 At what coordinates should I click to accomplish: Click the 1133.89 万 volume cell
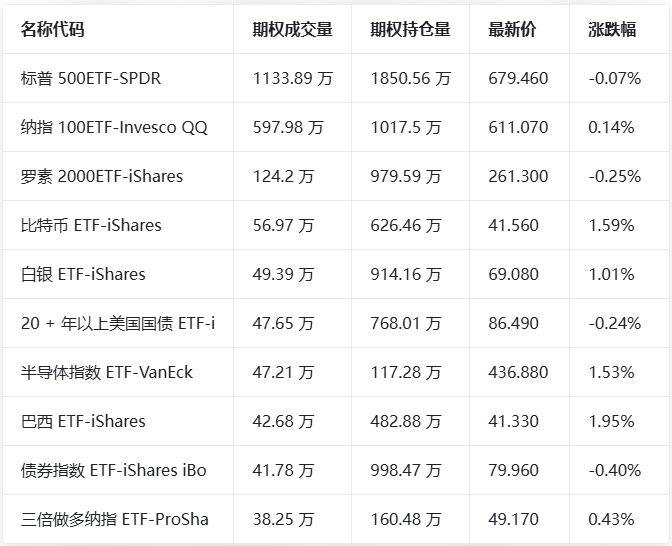coord(293,78)
